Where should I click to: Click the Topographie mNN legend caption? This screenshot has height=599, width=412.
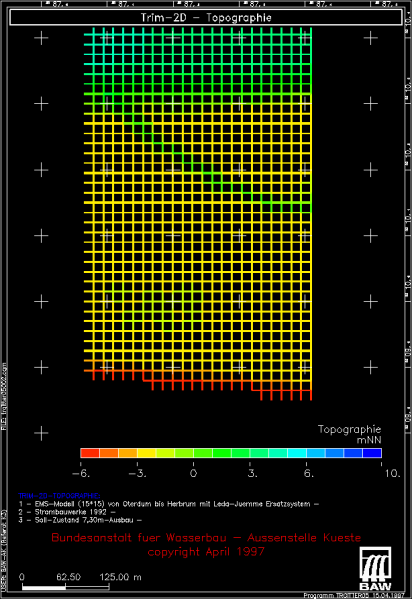click(x=350, y=434)
